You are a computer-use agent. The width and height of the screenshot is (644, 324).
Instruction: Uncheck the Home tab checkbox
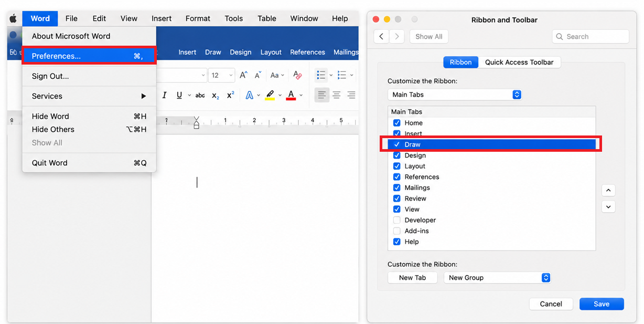click(x=397, y=123)
